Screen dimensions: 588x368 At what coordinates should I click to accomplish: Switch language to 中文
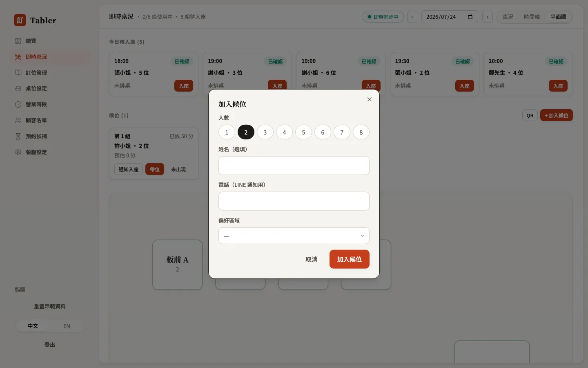point(33,326)
